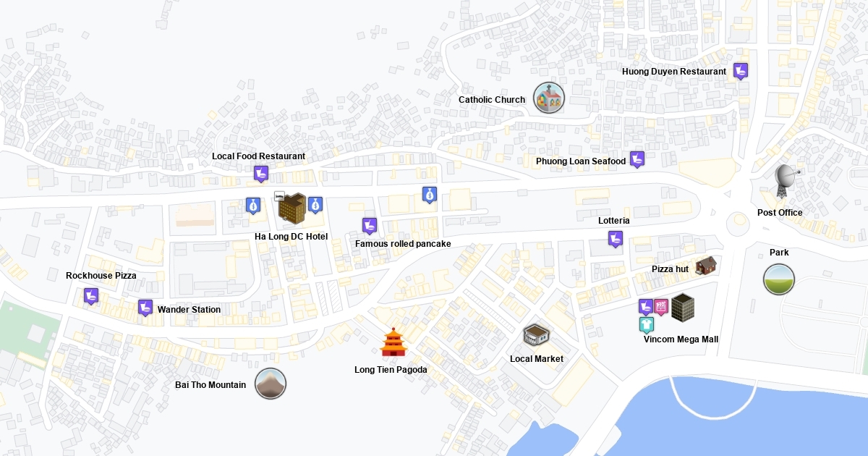The width and height of the screenshot is (868, 456).
Task: Click the 'Local Food Restaurant' label
Action: 258,156
